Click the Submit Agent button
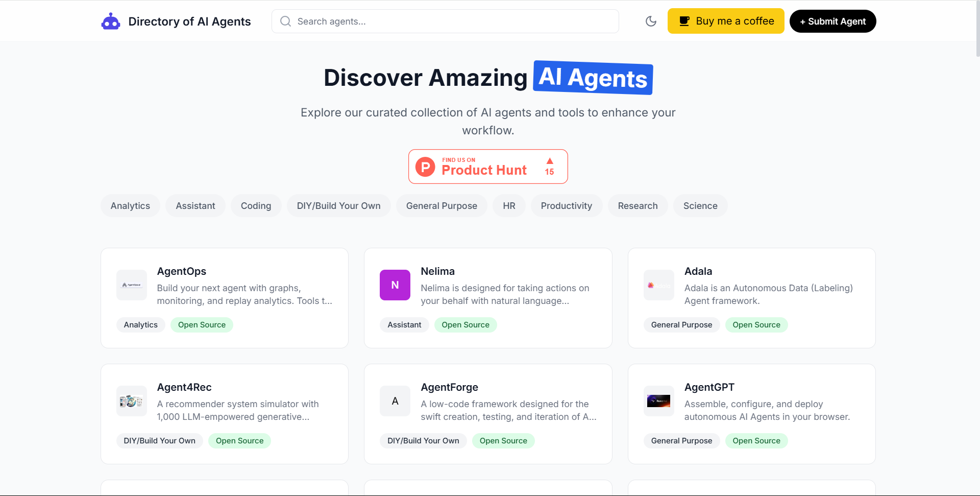The height and width of the screenshot is (496, 980). 833,21
